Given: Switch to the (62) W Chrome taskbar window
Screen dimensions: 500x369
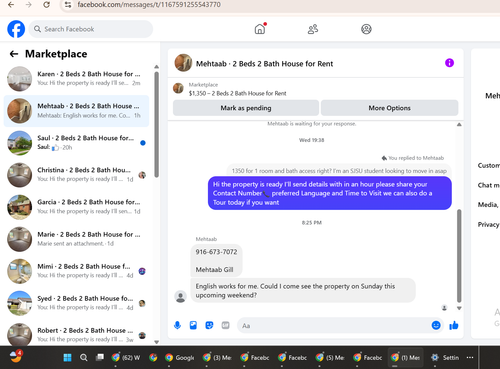Looking at the screenshot, I should pos(126,358).
